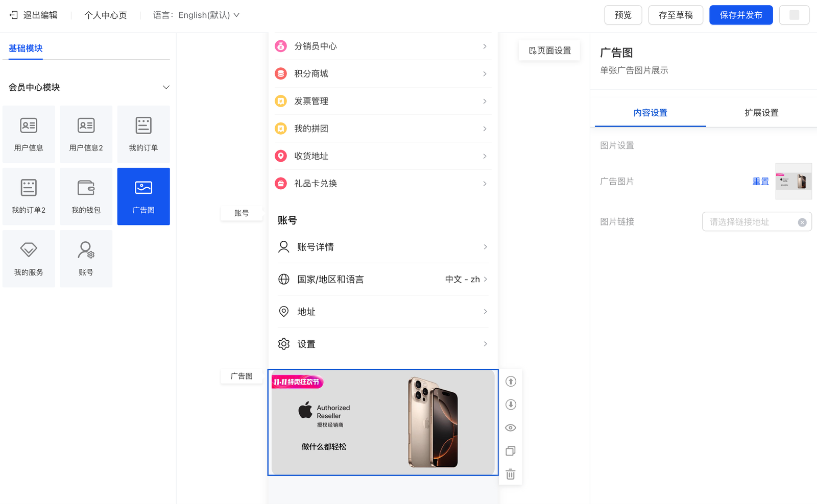Move ad block up with arrow icon
The width and height of the screenshot is (817, 504).
tap(511, 382)
